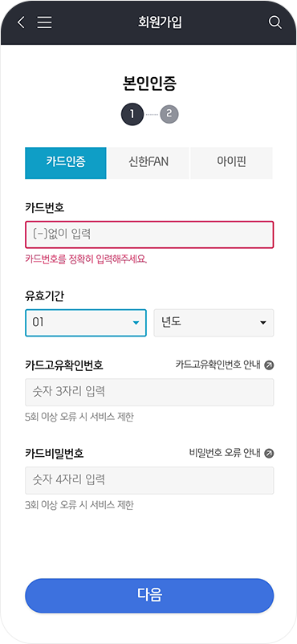
Task: Tap the 다음 button
Action: [149, 596]
